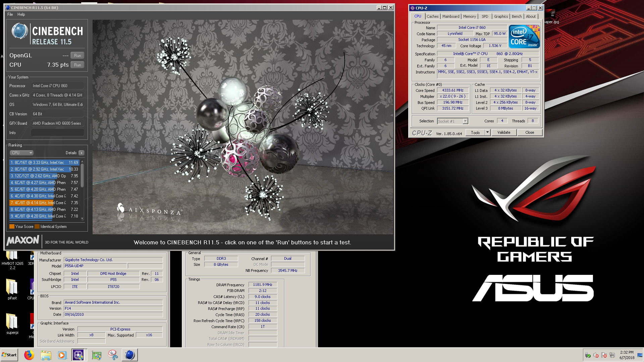Switch to the CPU tab in CPU-Z
Viewport: 644px width, 362px height.
pyautogui.click(x=418, y=16)
